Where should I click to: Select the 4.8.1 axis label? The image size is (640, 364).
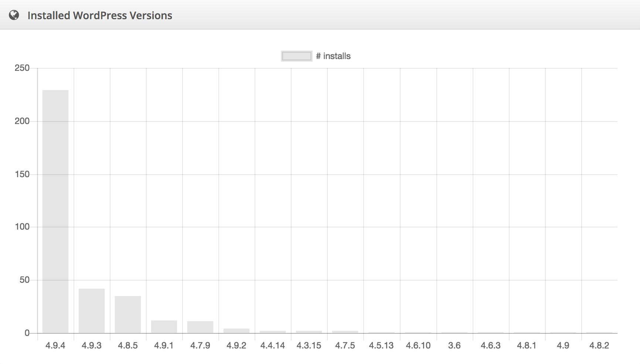coord(527,346)
